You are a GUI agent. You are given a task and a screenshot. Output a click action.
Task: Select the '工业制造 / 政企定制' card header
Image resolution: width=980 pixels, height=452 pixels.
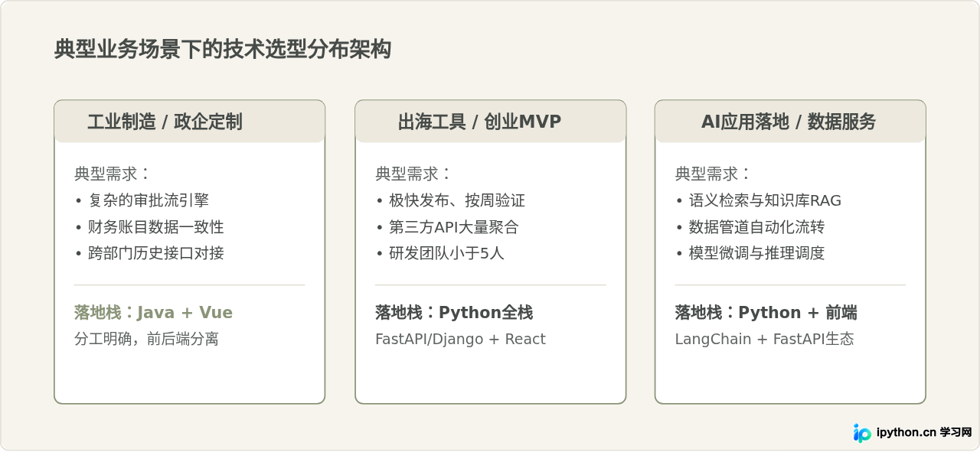click(190, 121)
